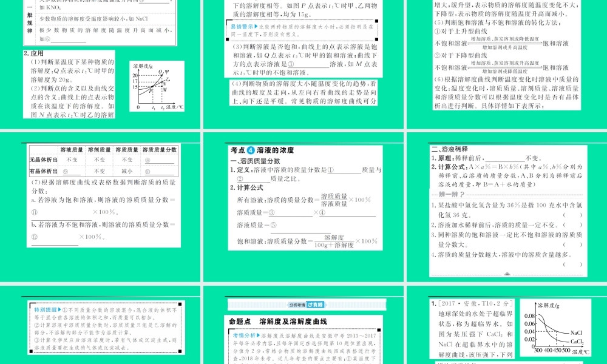Click the small up-triangle below the 辨一辨 list
Image resolution: width=607 pixels, height=364 pixels.
coord(507,274)
